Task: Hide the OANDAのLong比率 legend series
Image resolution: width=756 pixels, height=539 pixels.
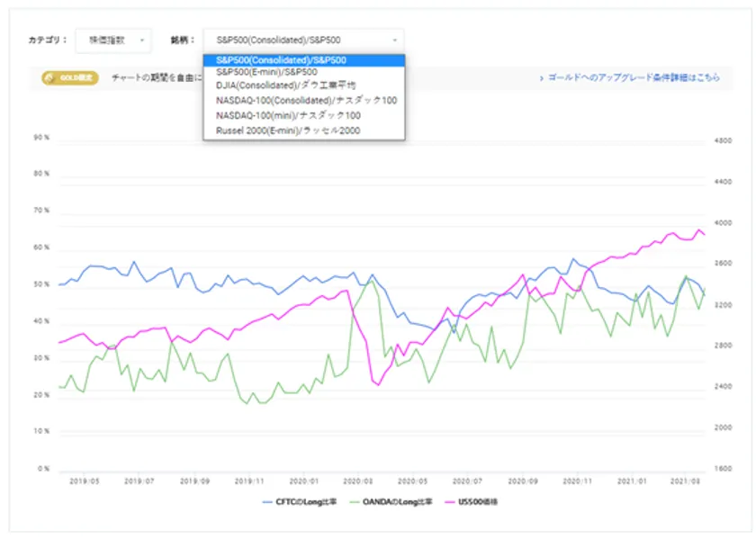Action: 394,501
